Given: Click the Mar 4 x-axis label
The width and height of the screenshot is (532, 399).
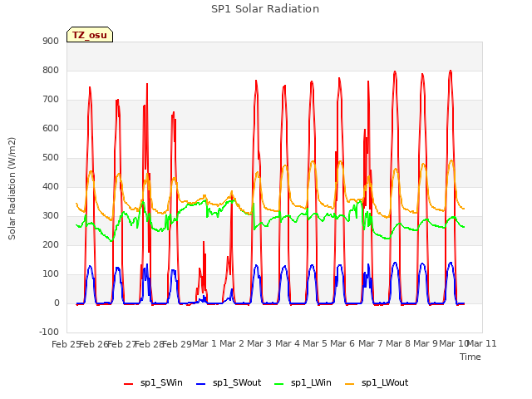Looking at the screenshot, I should [x=288, y=344].
